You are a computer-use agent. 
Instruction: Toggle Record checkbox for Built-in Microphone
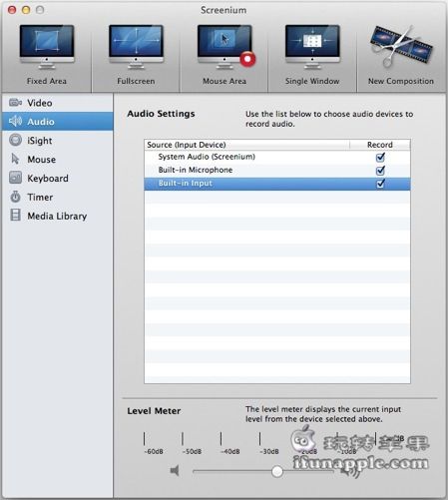coord(380,171)
